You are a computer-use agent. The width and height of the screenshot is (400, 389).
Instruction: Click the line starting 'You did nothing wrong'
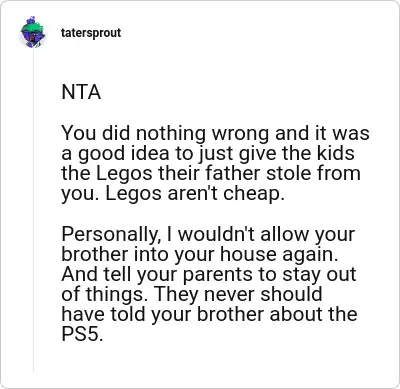[215, 133]
